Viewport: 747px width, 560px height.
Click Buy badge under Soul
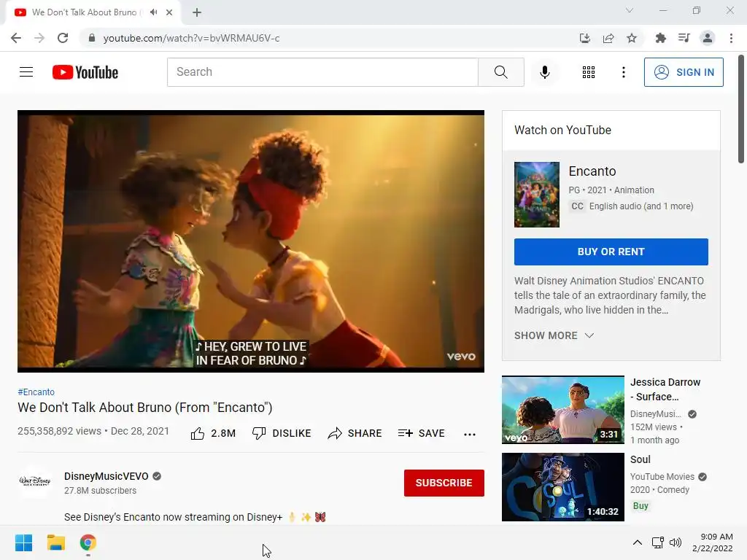640,506
